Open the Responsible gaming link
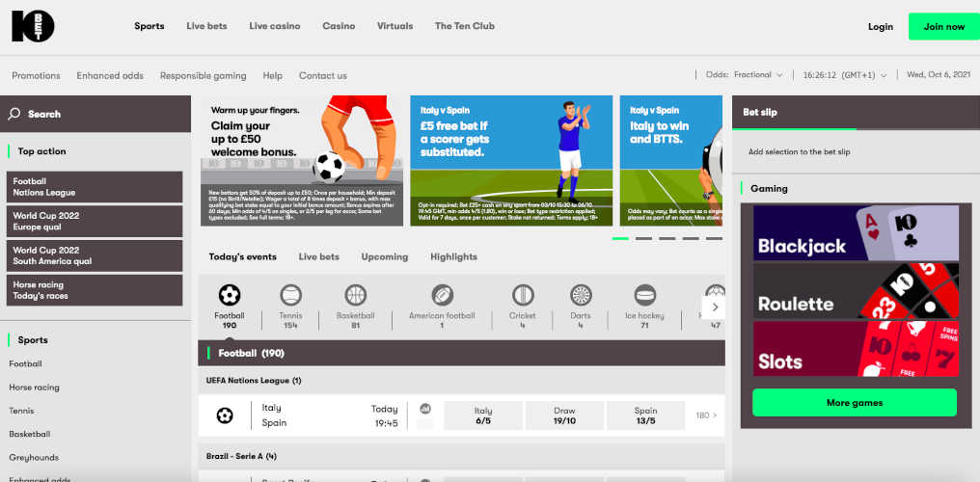The width and height of the screenshot is (980, 482). click(204, 75)
